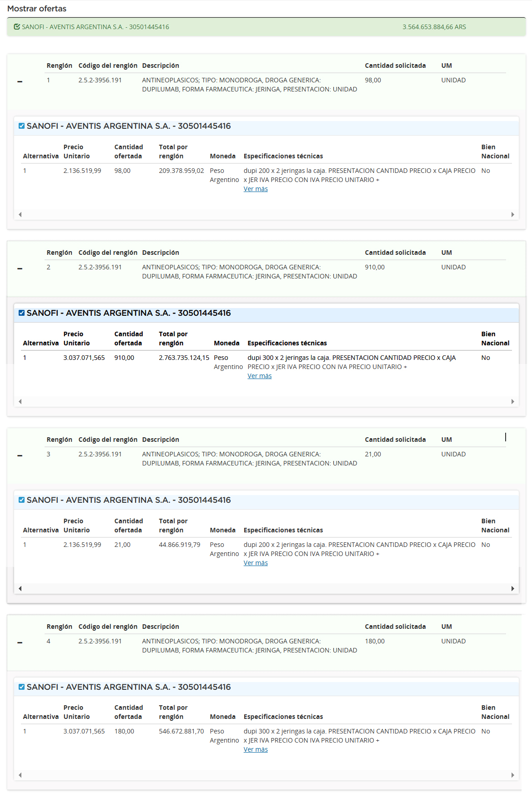Open 'Ver más' for the 2.763.735.124,15 offer

pyautogui.click(x=260, y=376)
